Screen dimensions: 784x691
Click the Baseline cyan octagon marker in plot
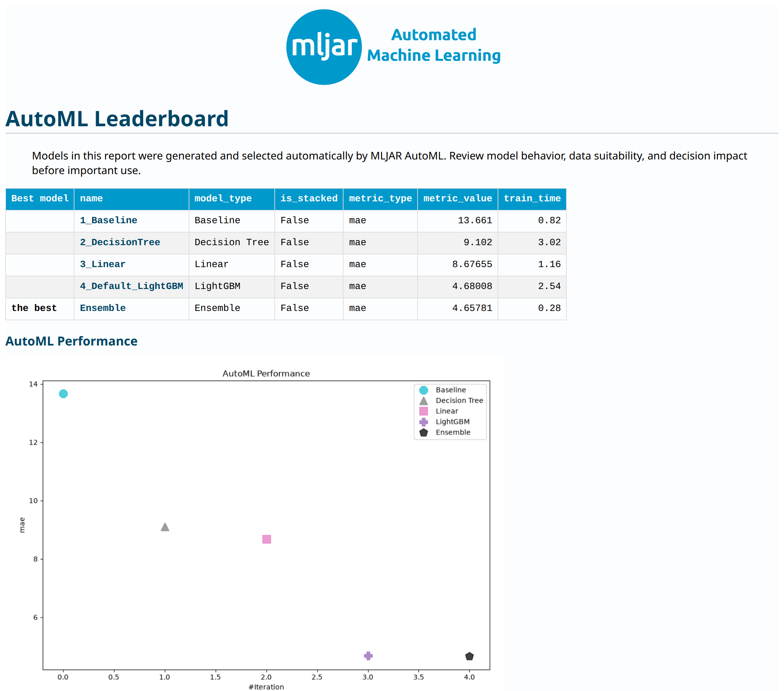63,394
